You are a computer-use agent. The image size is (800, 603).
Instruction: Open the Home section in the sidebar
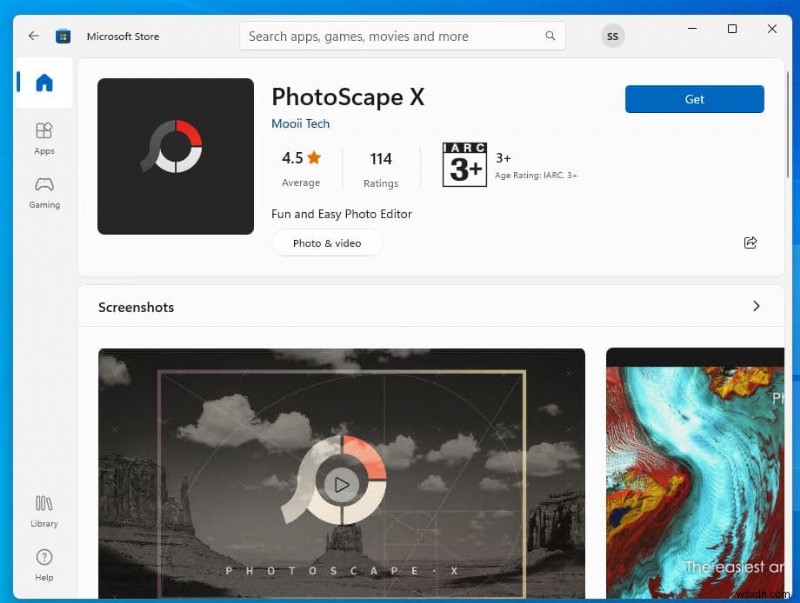click(x=44, y=84)
